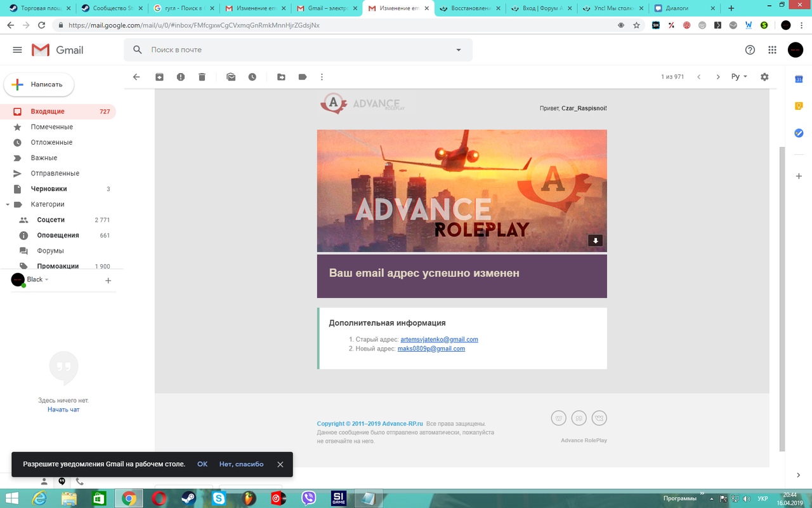Screen dimensions: 812x508
Task: Open Google Tasks in side panel
Action: tap(799, 133)
